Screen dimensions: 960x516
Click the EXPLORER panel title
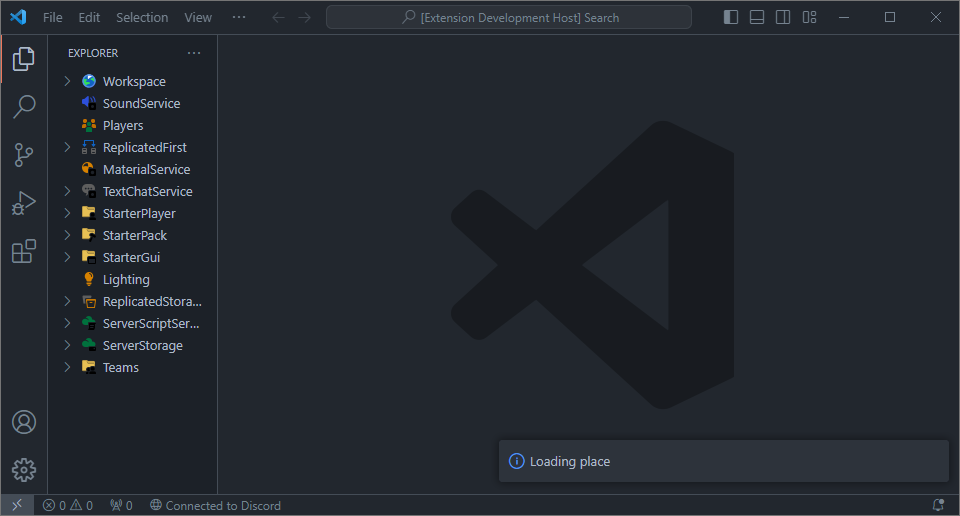click(x=93, y=53)
